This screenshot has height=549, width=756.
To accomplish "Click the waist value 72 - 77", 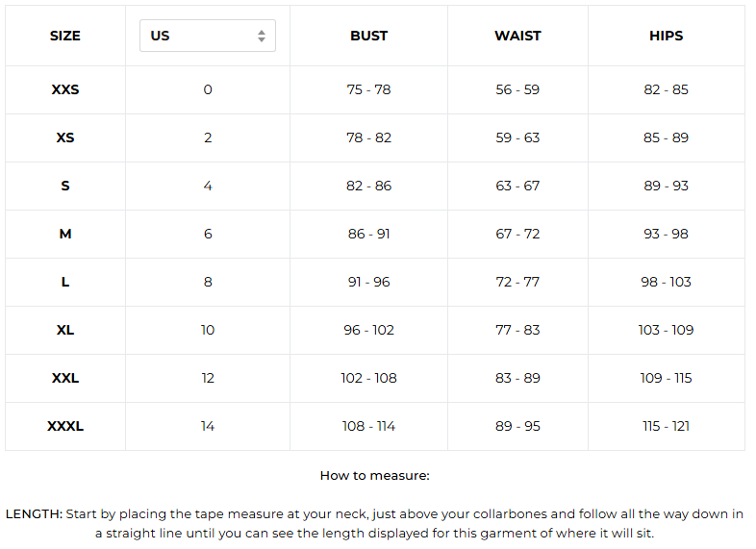I will click(517, 282).
